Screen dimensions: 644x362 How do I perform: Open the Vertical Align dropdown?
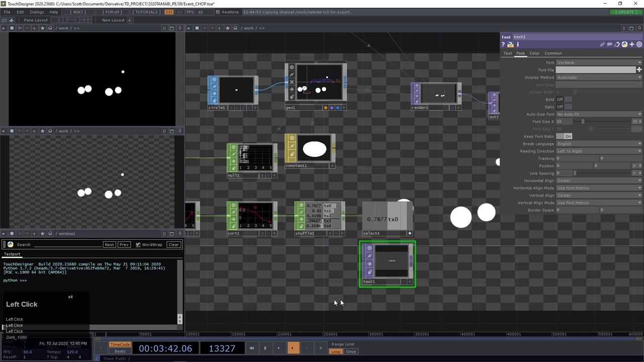tap(599, 195)
